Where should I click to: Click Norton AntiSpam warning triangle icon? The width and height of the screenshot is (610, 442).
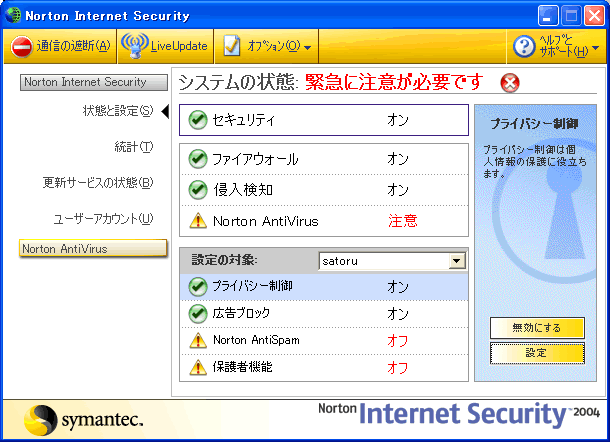tap(198, 340)
